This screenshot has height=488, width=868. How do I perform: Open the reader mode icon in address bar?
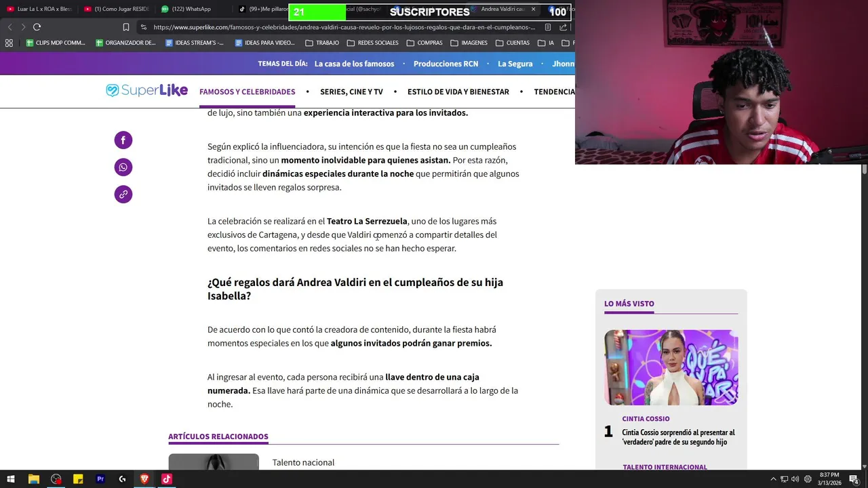pyautogui.click(x=548, y=27)
